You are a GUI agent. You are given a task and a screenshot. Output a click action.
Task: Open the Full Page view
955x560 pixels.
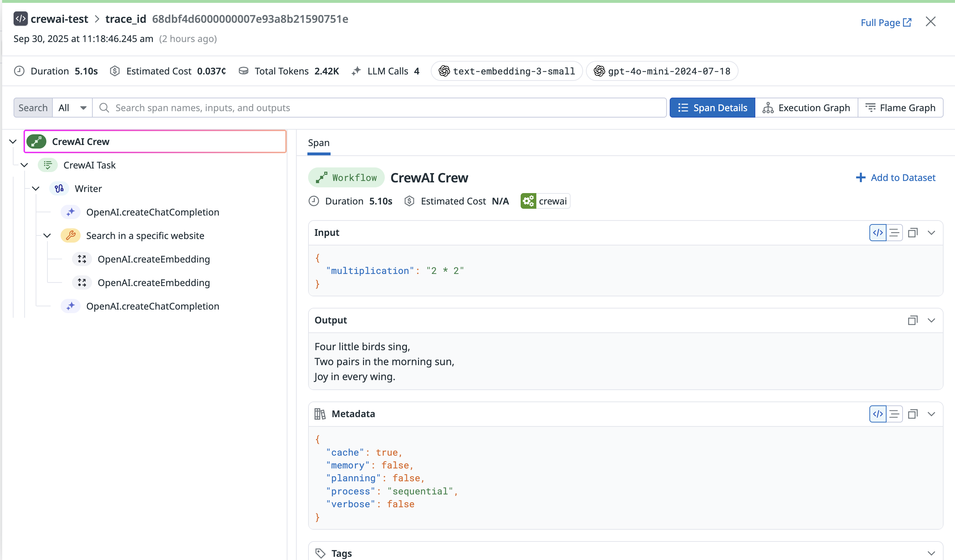tap(886, 22)
